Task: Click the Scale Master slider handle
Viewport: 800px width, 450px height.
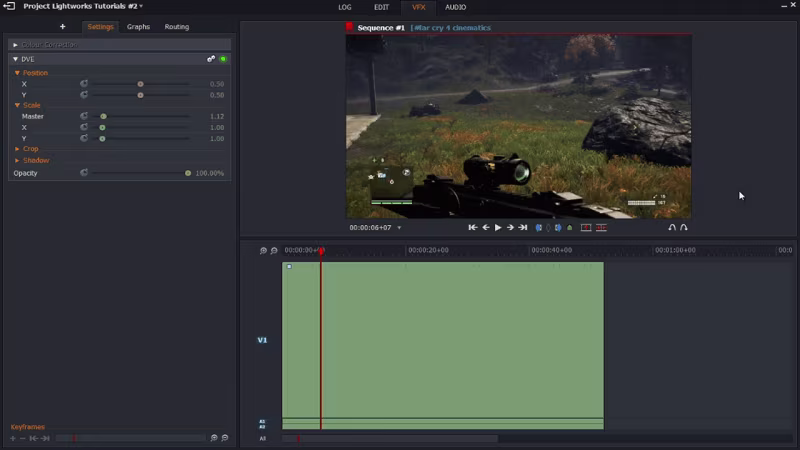Action: pos(103,117)
